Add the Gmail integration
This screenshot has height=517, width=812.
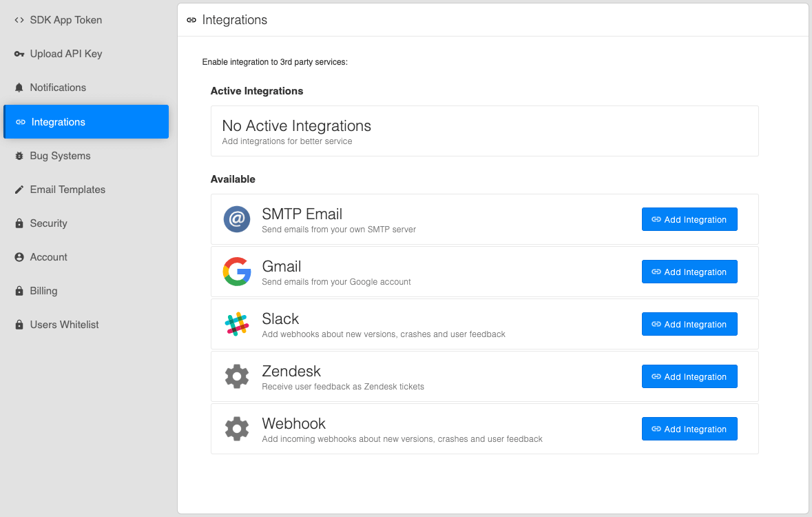click(689, 272)
